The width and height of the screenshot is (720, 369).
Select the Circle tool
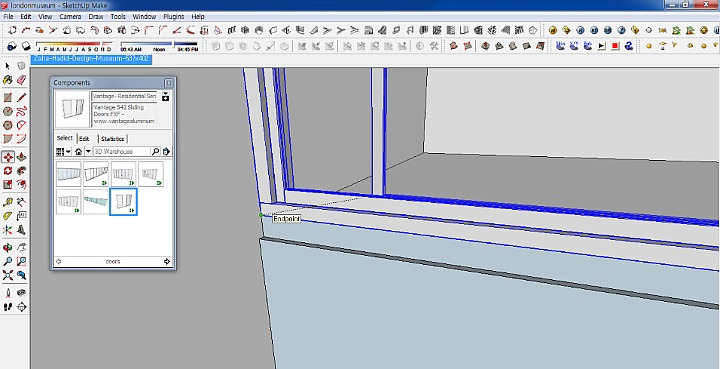(8, 112)
